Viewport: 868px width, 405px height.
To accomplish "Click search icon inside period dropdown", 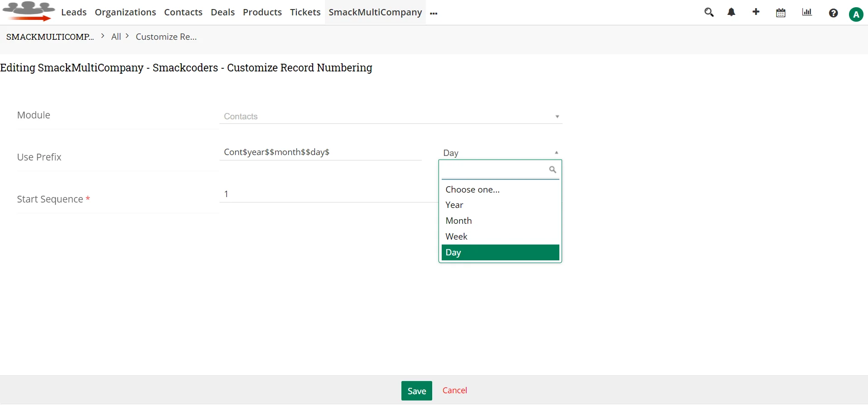I will pyautogui.click(x=553, y=170).
